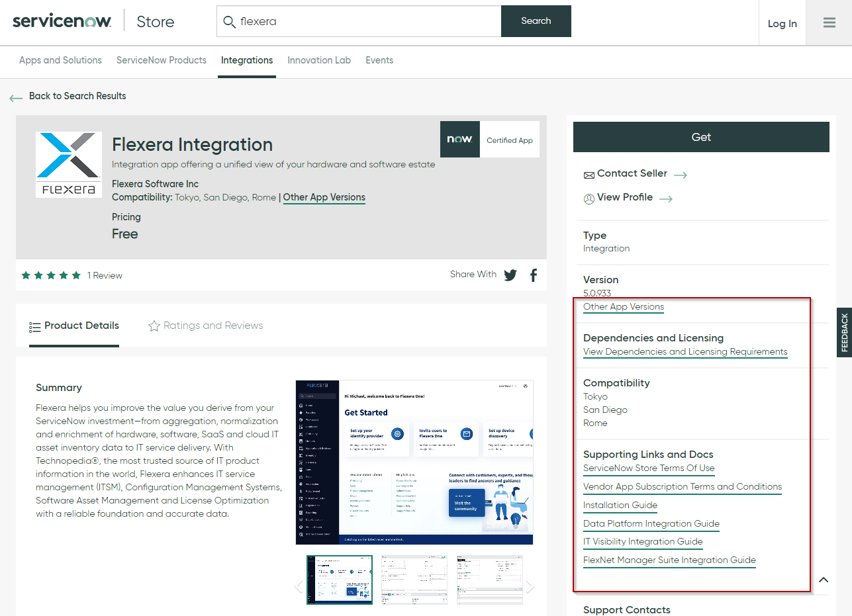Open the Events tab
The image size is (852, 616).
(379, 60)
